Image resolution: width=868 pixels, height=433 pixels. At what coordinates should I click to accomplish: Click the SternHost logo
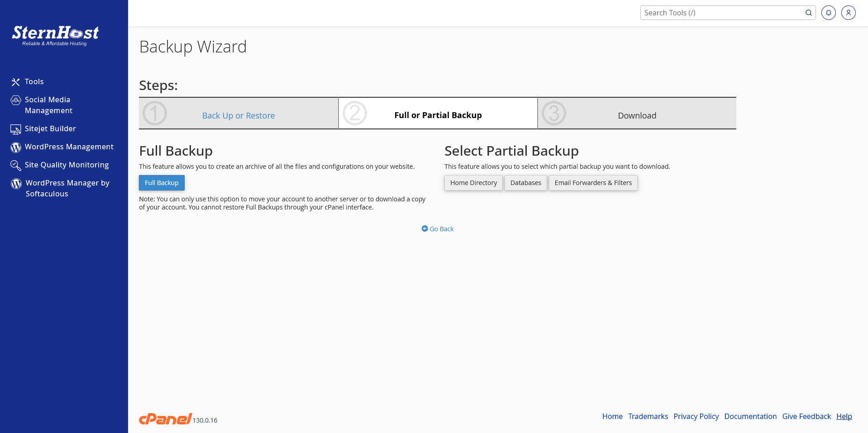pyautogui.click(x=55, y=35)
